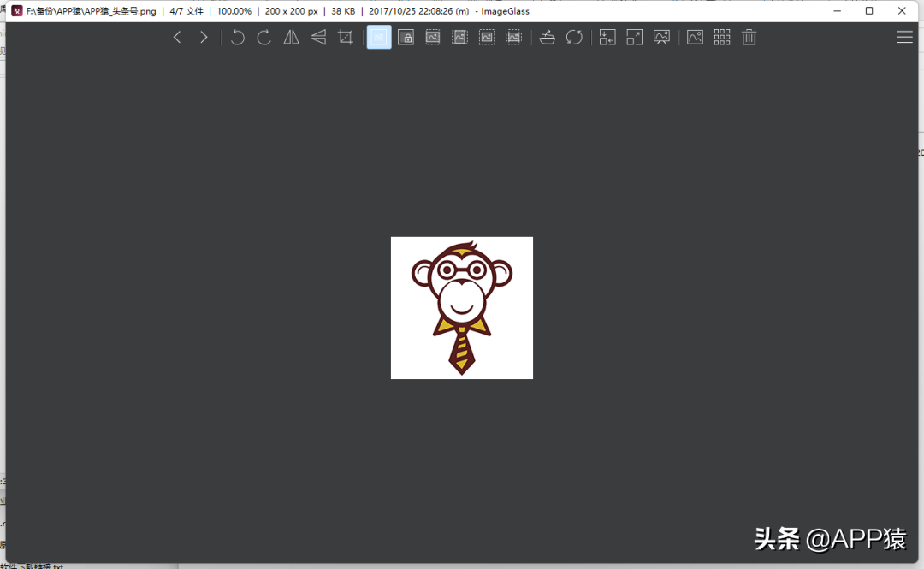
Task: Select the Crop tool
Action: [x=346, y=37]
